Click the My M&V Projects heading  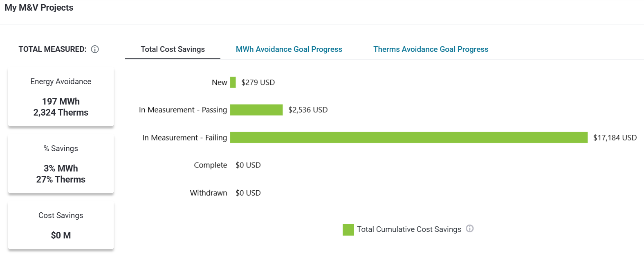[39, 8]
